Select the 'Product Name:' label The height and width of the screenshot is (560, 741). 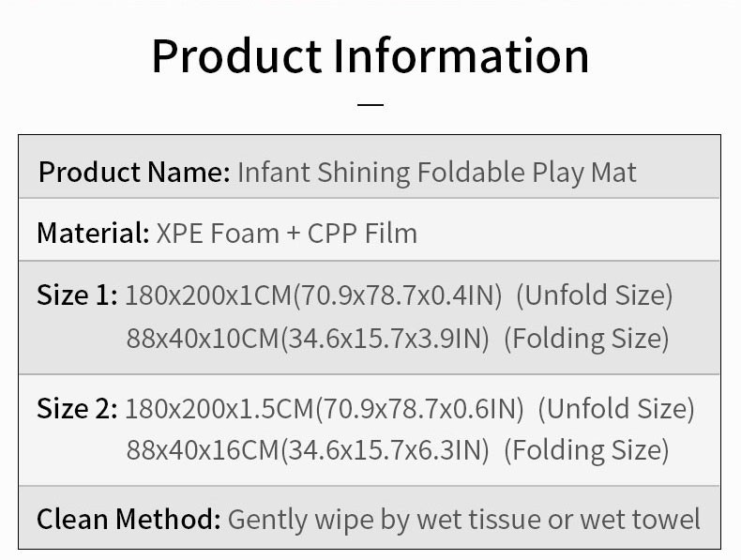134,173
